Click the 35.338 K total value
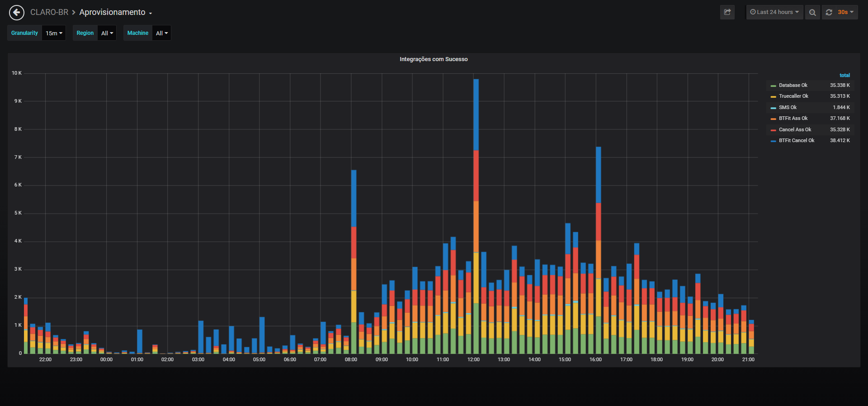The image size is (868, 406). (x=840, y=85)
